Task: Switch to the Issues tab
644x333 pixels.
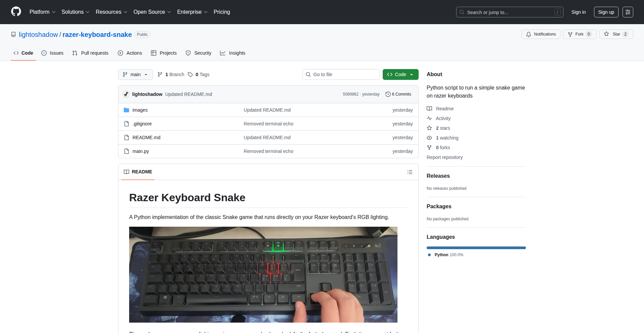Action: (52, 53)
